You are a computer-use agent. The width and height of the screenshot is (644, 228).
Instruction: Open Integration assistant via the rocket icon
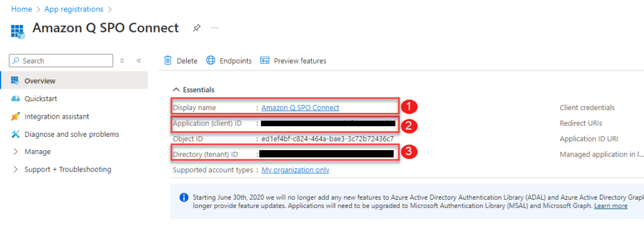click(x=15, y=116)
